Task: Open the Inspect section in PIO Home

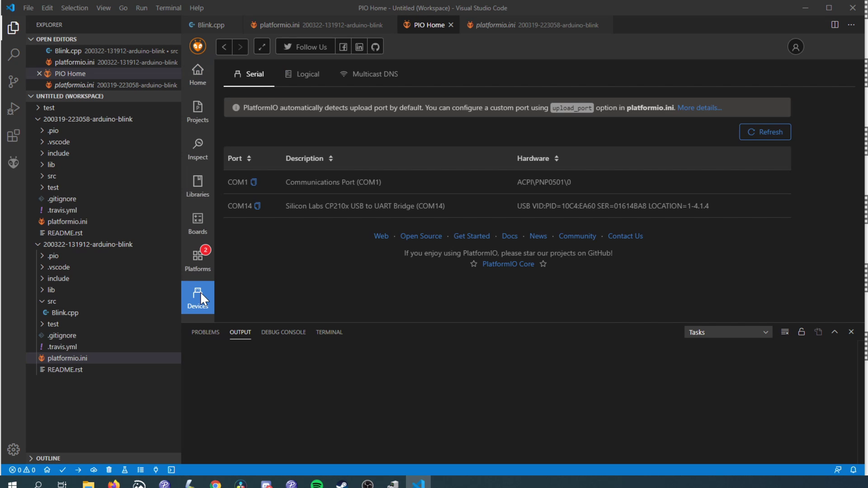Action: [198, 149]
